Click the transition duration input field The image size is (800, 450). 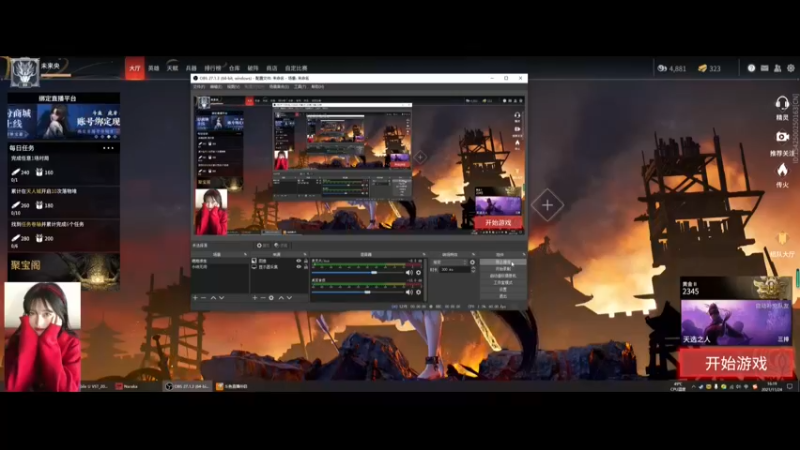coord(454,269)
